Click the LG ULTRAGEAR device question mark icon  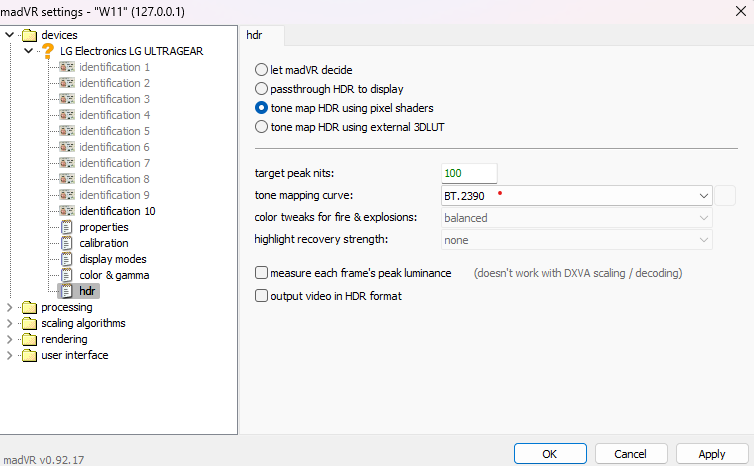pos(47,51)
